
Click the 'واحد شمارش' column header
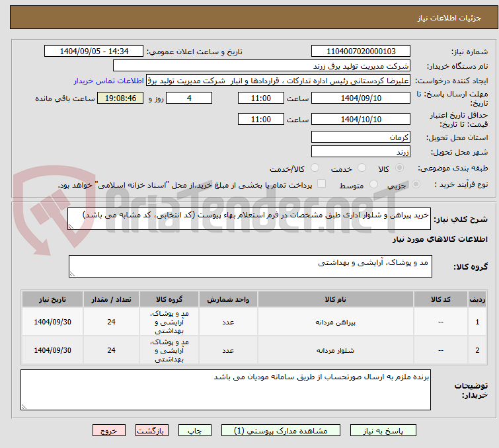point(228,299)
